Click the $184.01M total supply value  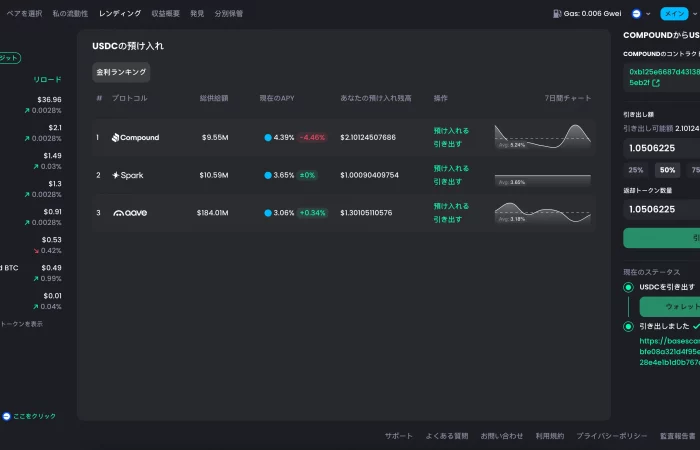[x=212, y=213]
